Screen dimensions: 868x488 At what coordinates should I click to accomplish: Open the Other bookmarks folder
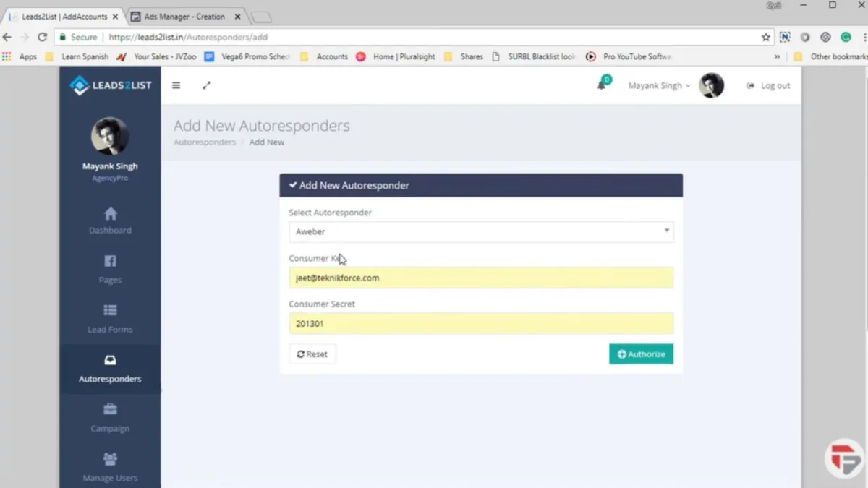click(830, 56)
